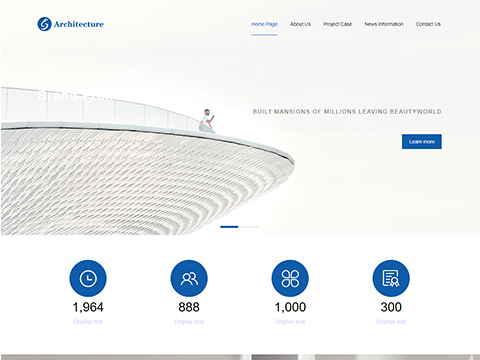Click the certificate icon above 300
Screen dimensions: 480x360
point(391,278)
